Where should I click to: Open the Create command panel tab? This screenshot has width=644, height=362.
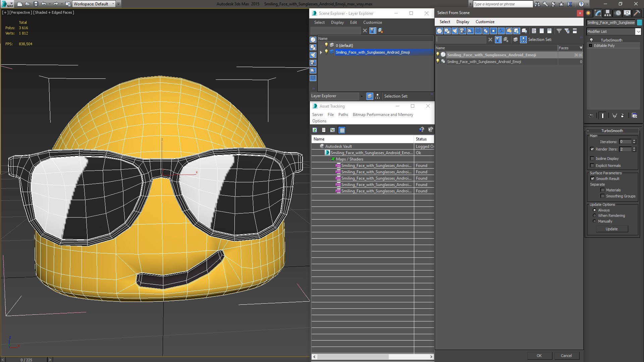click(x=588, y=13)
